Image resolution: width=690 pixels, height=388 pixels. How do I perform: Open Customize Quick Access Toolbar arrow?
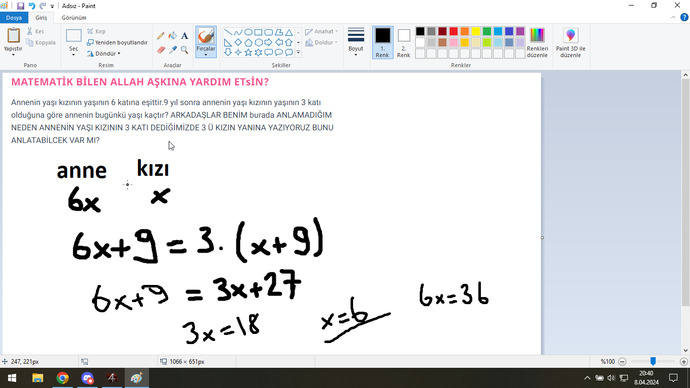(x=52, y=6)
